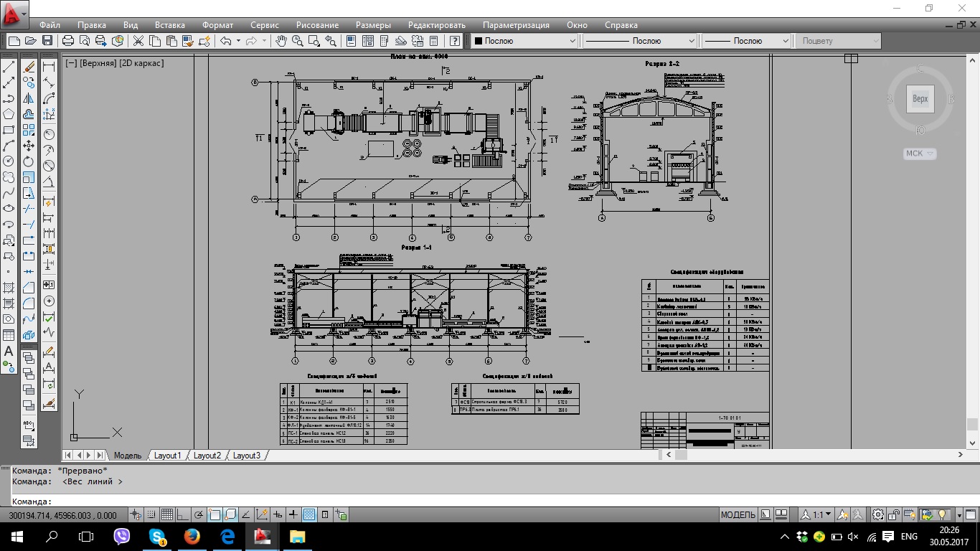Activate the Mirror tool
The height and width of the screenshot is (551, 980).
(29, 98)
